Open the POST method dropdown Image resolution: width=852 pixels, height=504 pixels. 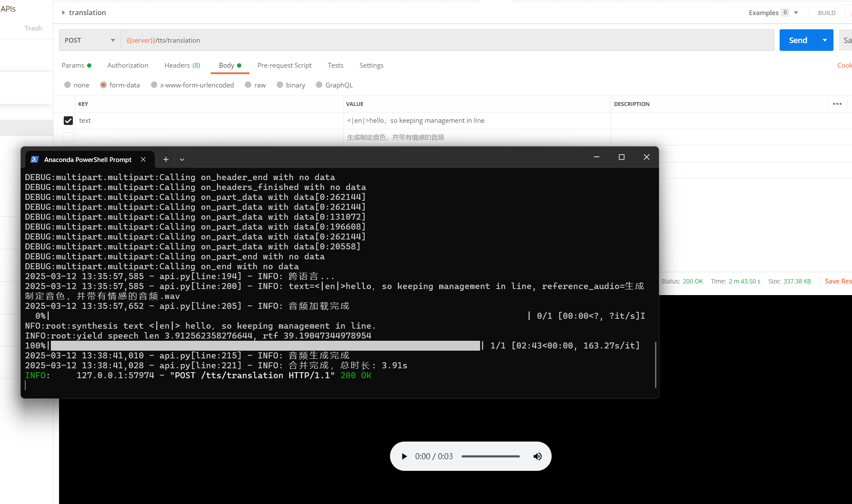coord(90,40)
